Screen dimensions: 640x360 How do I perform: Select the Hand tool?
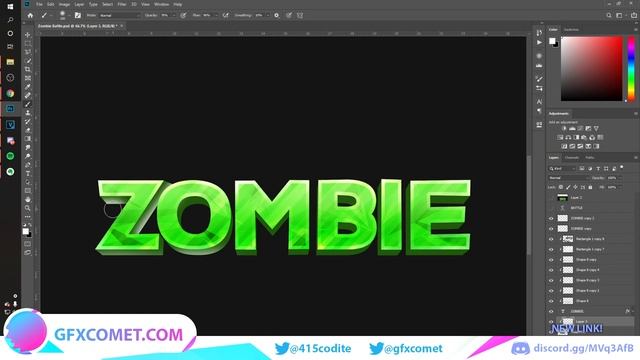(x=28, y=199)
